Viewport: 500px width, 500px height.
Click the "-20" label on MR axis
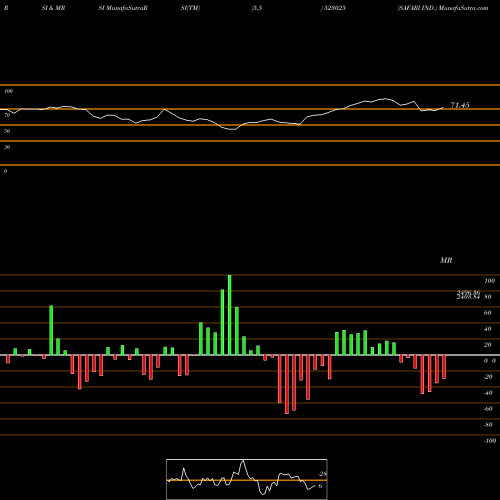[488, 377]
